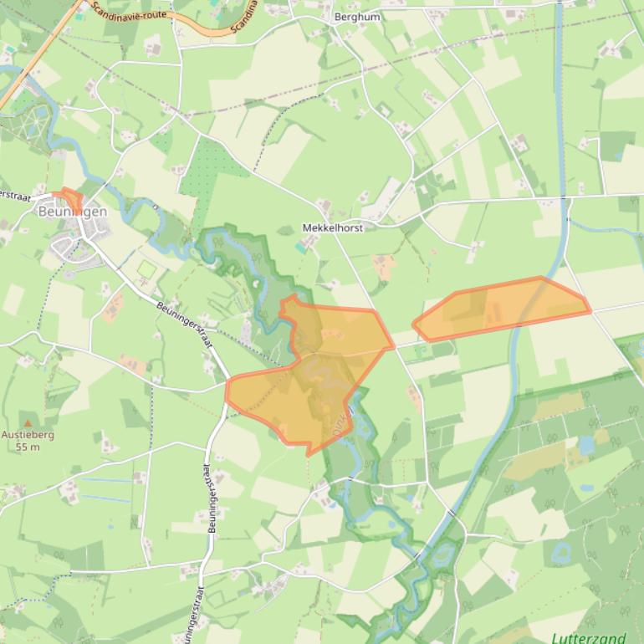Click the formal garden pattern at the left edge
Viewport: 644px width, 644px height.
(29, 125)
